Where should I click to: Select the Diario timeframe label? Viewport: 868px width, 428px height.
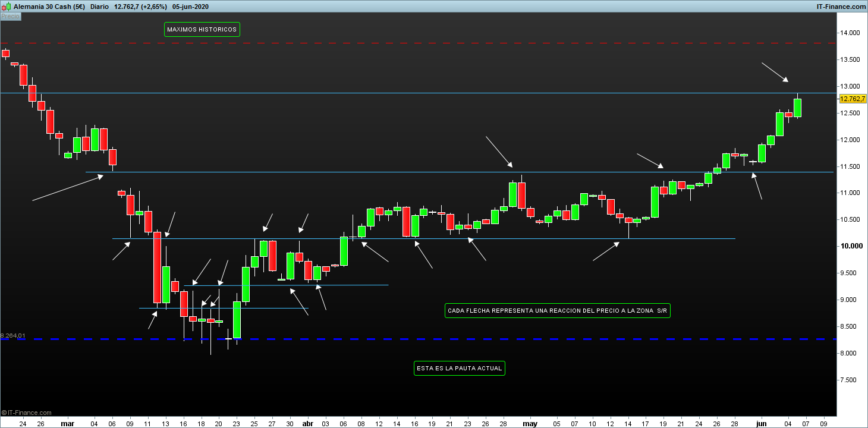[x=99, y=6]
